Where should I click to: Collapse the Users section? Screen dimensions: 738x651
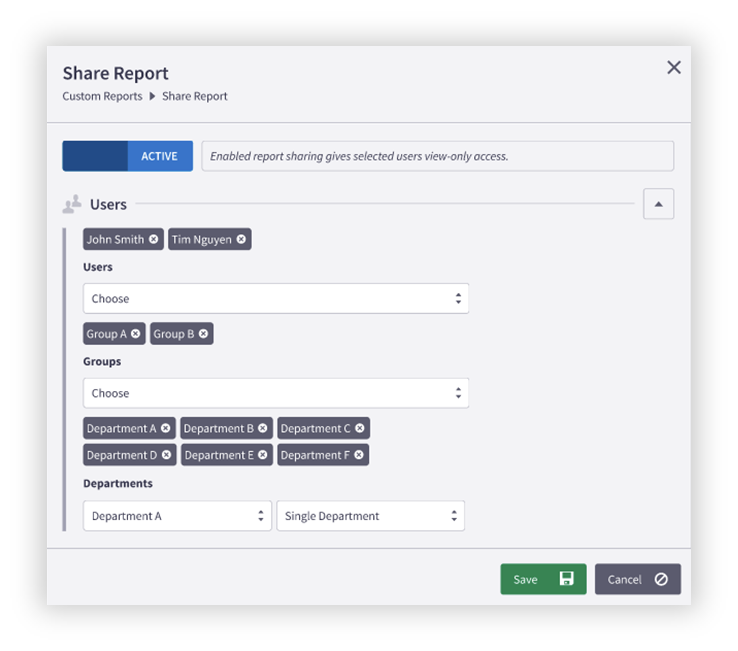pyautogui.click(x=658, y=204)
